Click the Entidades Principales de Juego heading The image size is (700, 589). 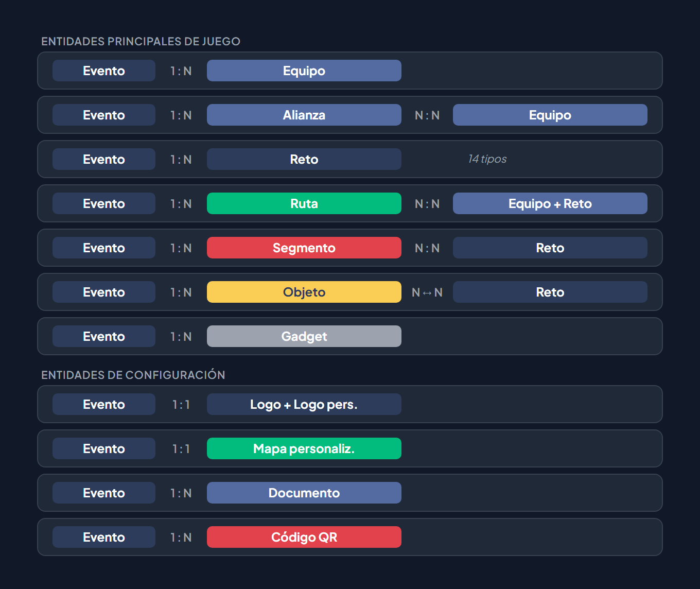[x=141, y=41]
